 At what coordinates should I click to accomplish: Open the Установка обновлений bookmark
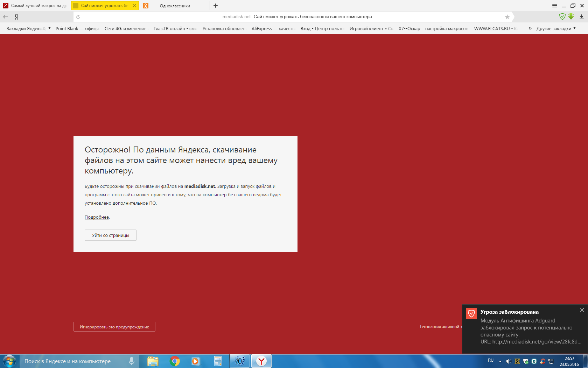point(224,28)
